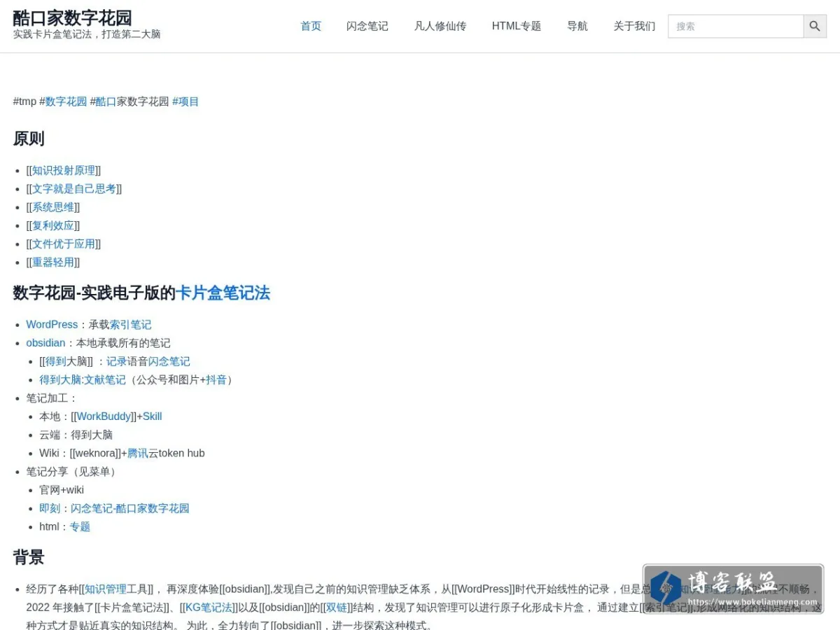Click the search magnifier icon button

[815, 26]
